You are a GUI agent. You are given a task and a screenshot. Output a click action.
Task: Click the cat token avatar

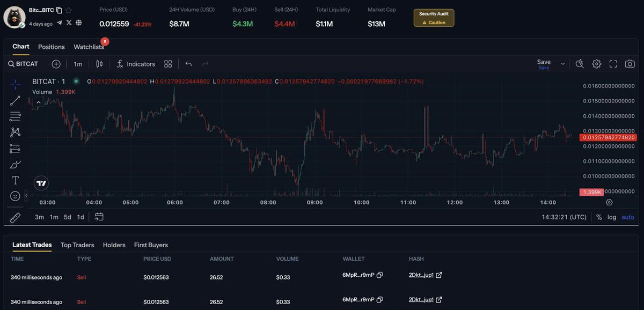pyautogui.click(x=14, y=17)
